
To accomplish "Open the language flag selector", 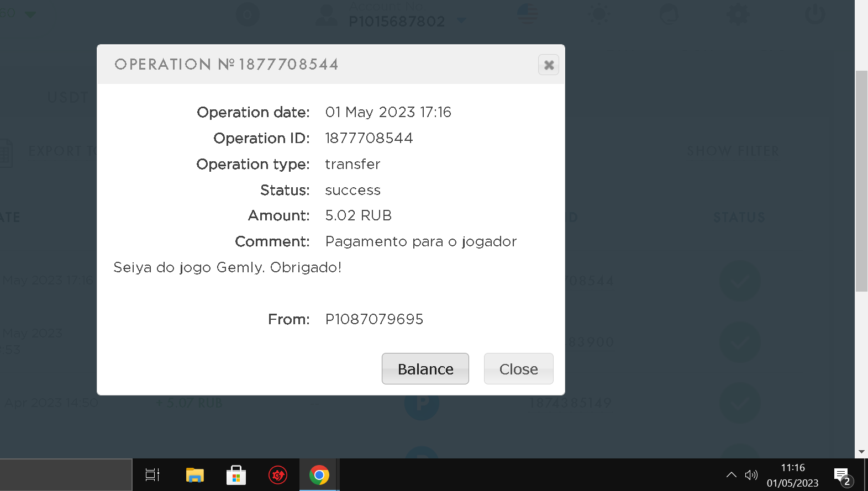I will pyautogui.click(x=527, y=14).
